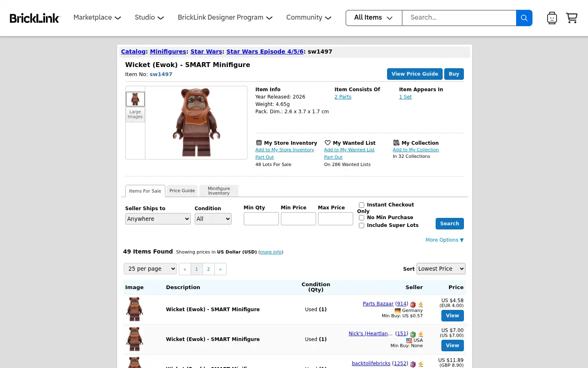588x368 pixels.
Task: Click Nick's listing Wicket image
Action: point(135,339)
